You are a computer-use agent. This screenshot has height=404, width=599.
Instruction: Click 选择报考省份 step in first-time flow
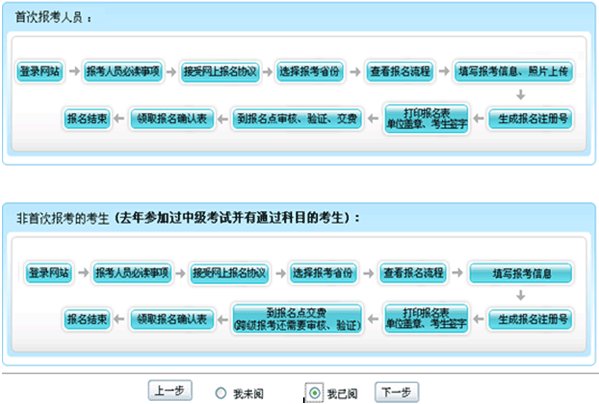click(x=309, y=71)
